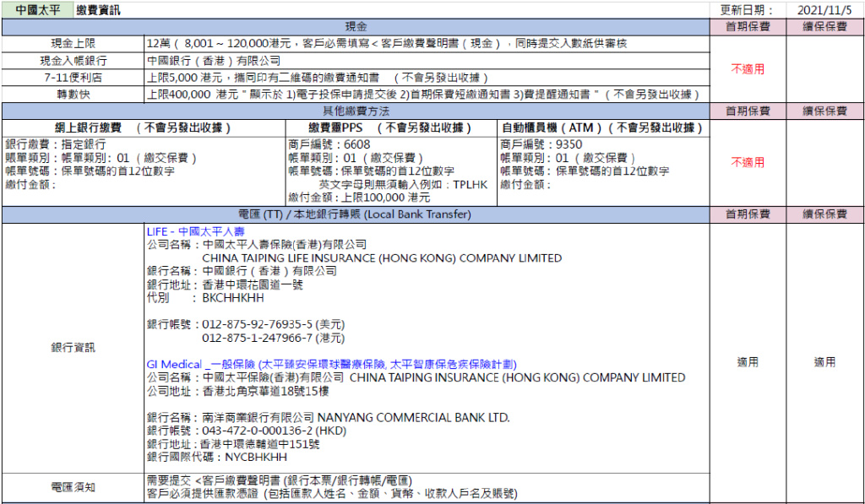865x504 pixels.
Task: Select the 客戶必須提供匯款憑證 line
Action: (x=332, y=494)
